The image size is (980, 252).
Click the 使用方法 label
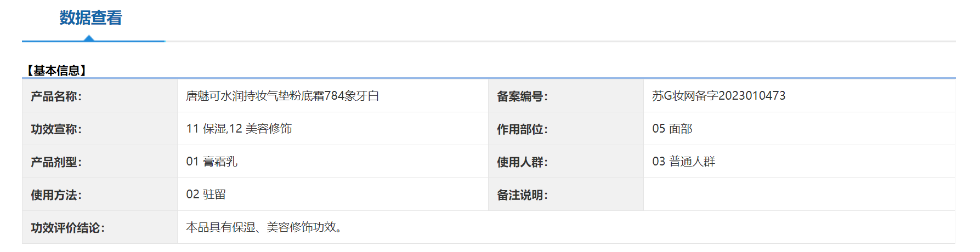(56, 195)
